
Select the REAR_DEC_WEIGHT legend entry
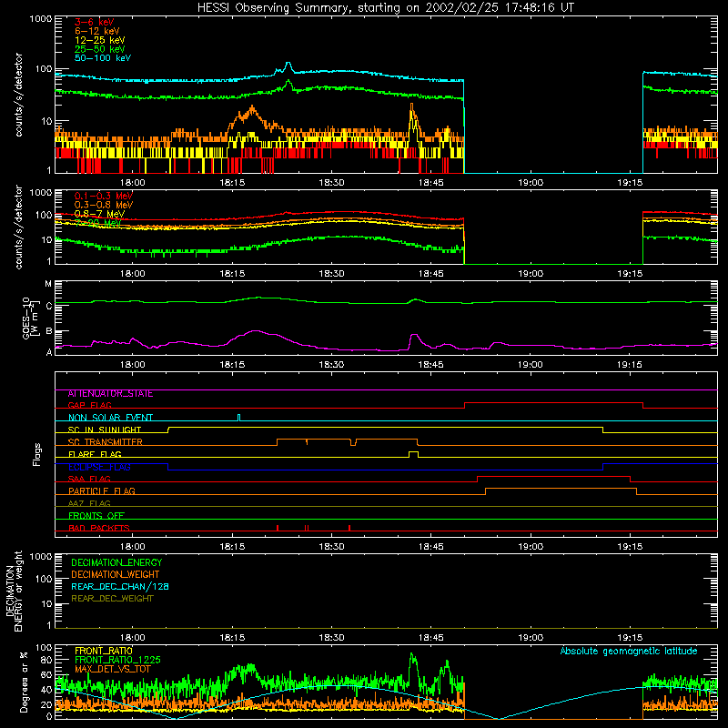click(112, 599)
